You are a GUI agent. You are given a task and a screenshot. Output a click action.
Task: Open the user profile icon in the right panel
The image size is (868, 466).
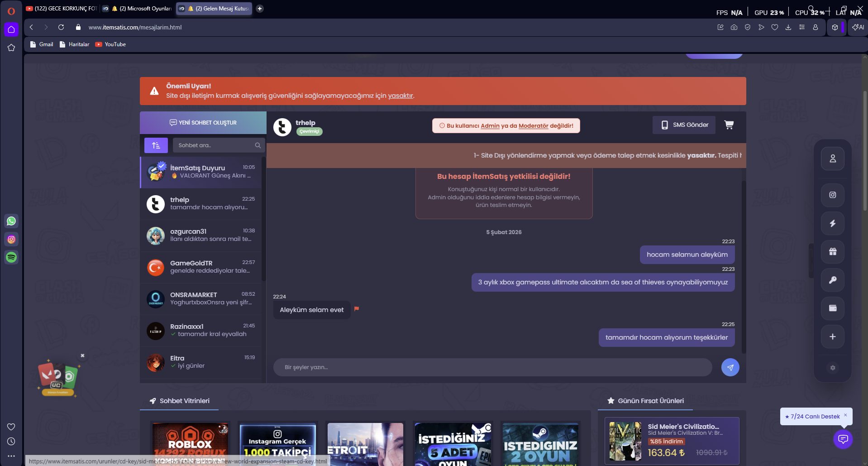point(833,159)
